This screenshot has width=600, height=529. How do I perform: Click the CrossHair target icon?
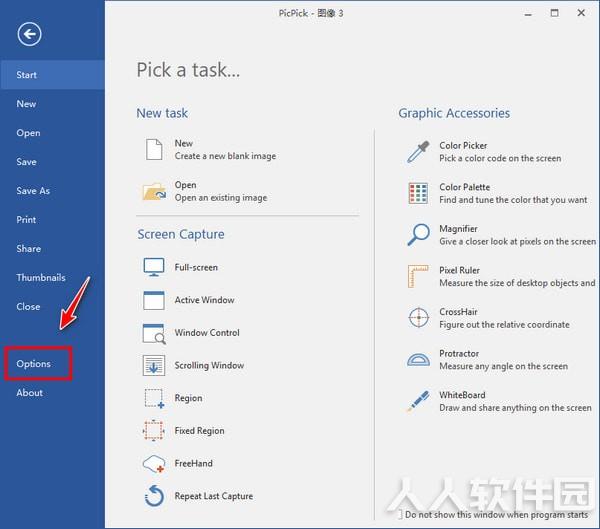coord(419,318)
